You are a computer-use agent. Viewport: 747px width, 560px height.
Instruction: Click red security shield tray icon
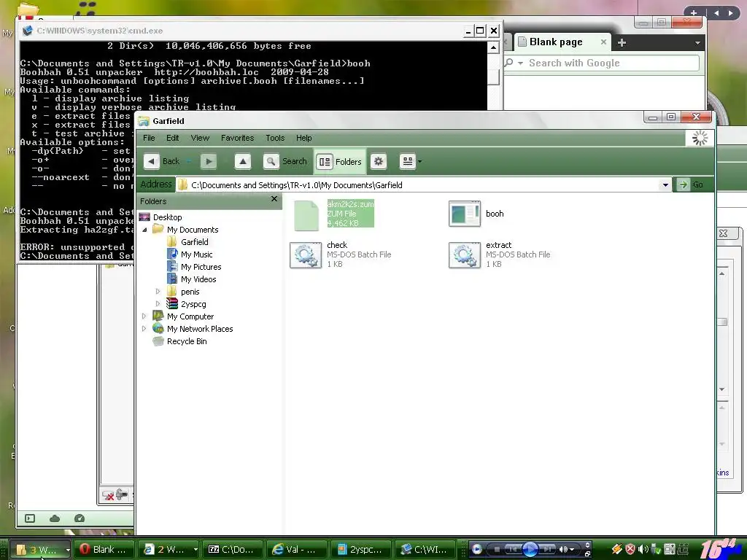630,550
